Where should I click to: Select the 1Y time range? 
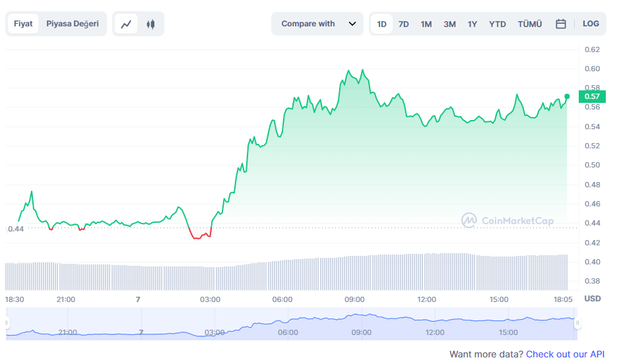(472, 24)
